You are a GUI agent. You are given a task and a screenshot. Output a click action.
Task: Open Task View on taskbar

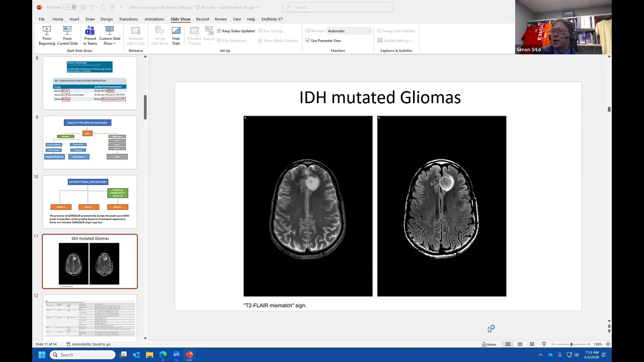point(123,355)
